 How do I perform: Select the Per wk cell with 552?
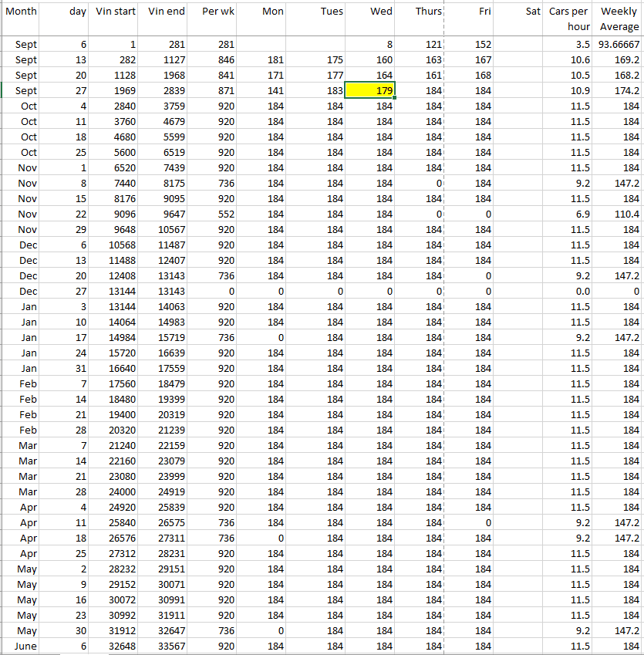point(214,214)
